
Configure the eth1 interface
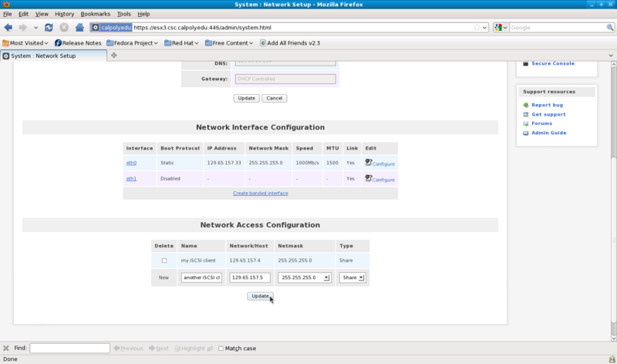tap(379, 179)
